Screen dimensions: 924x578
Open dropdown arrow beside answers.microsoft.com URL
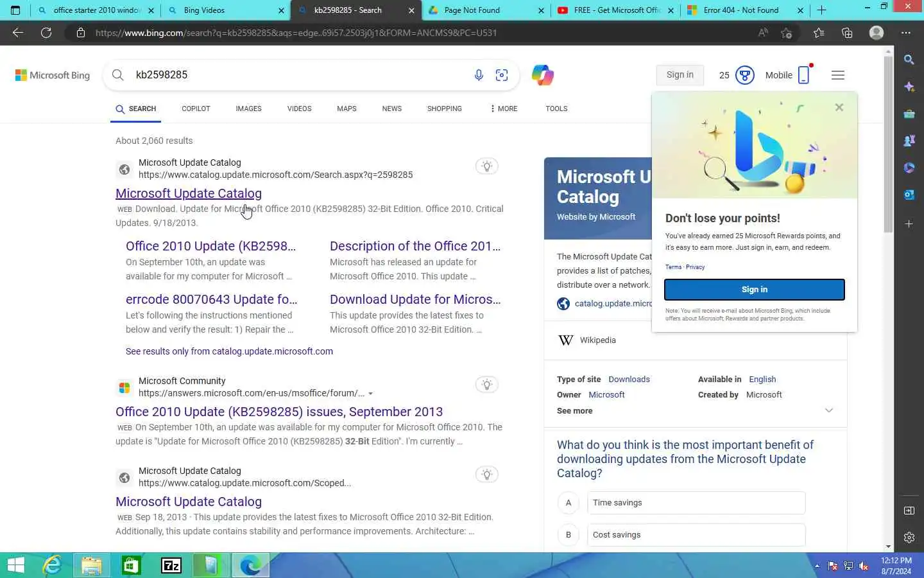pyautogui.click(x=370, y=394)
